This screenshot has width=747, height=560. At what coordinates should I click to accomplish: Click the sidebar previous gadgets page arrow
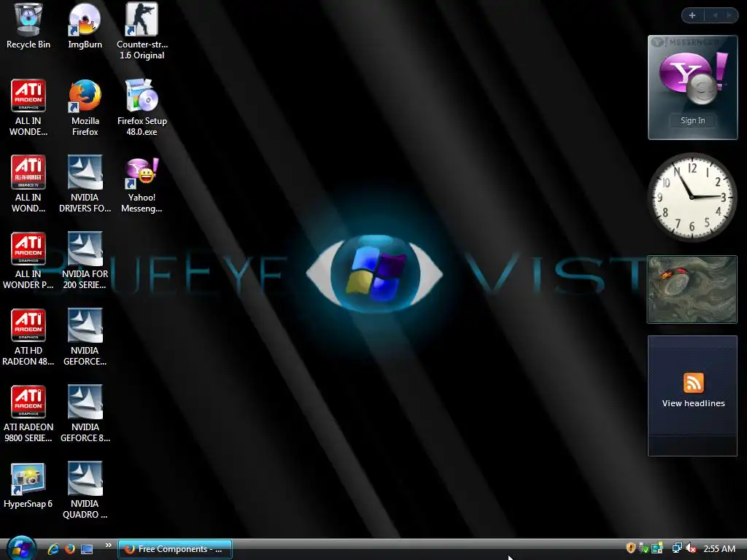pyautogui.click(x=715, y=15)
